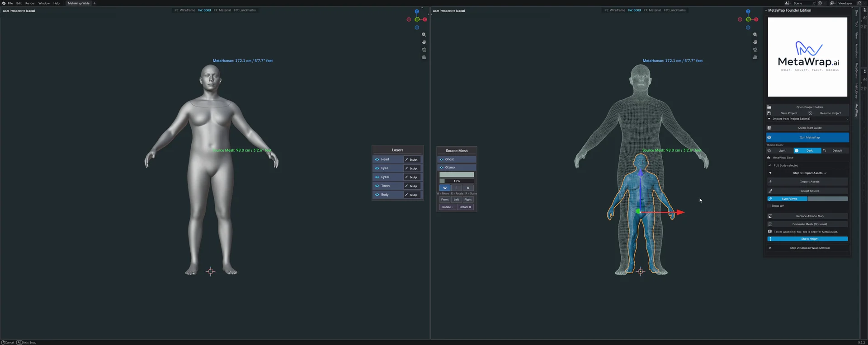Adjust the 15% opacity slider
Viewport: 868px width, 345px height.
click(457, 181)
